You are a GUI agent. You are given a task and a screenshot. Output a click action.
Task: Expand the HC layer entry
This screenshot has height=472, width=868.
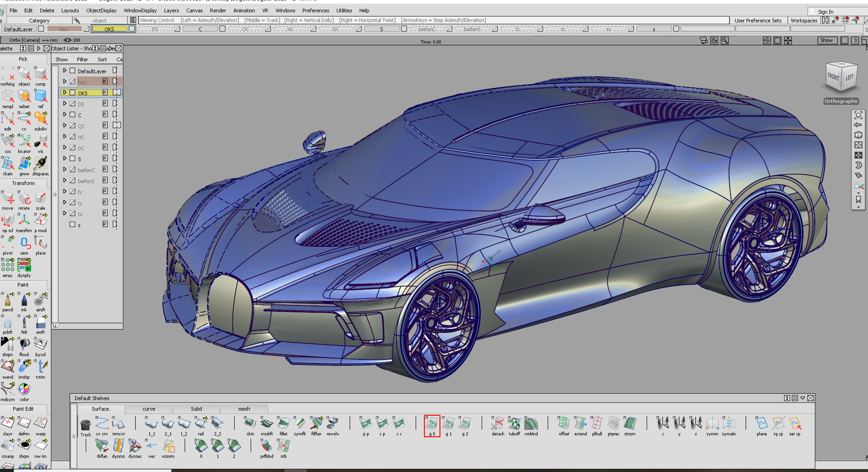point(65,136)
